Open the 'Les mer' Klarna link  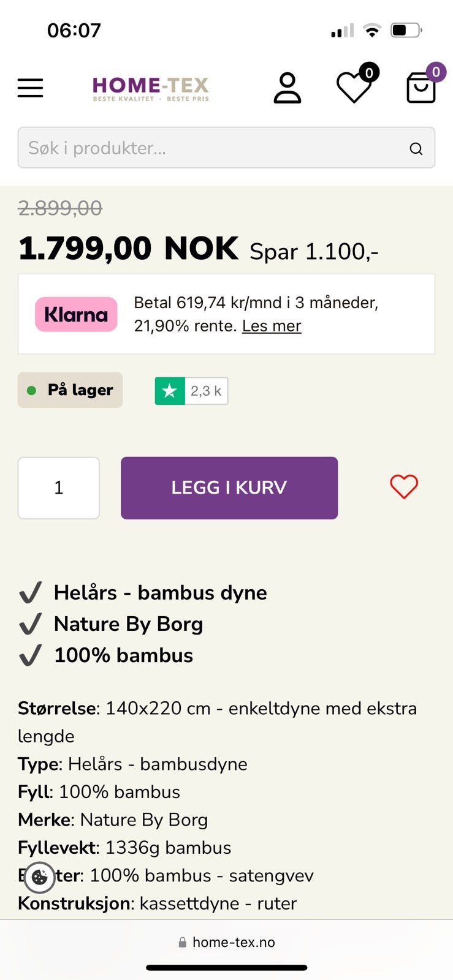[x=272, y=326]
